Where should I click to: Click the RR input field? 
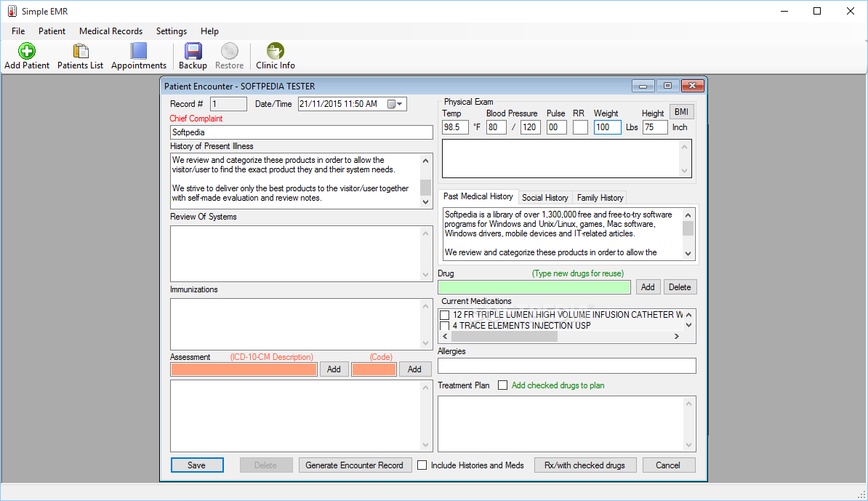[579, 127]
